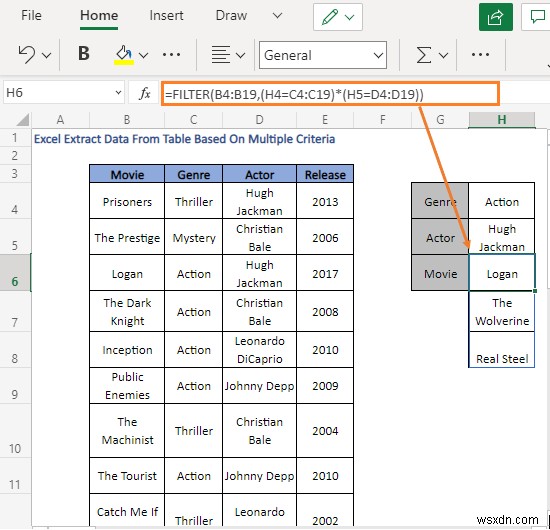The height and width of the screenshot is (530, 550).
Task: Click the text alignment icon
Action: click(221, 54)
